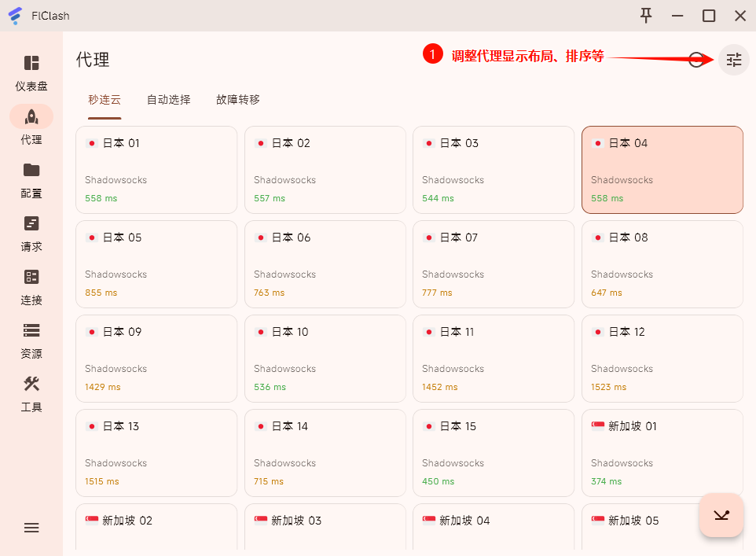Switch to the 自动选择 tab
The width and height of the screenshot is (756, 556).
pyautogui.click(x=168, y=100)
